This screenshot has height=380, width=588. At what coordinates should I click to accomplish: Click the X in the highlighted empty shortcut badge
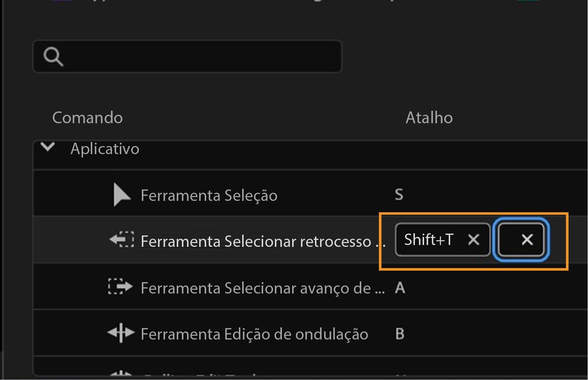[x=527, y=240]
